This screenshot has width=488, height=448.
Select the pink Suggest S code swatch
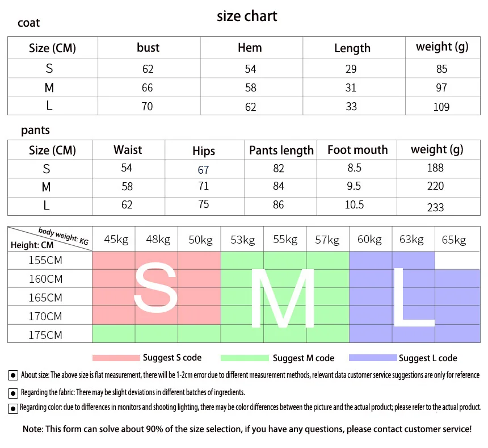tap(116, 358)
